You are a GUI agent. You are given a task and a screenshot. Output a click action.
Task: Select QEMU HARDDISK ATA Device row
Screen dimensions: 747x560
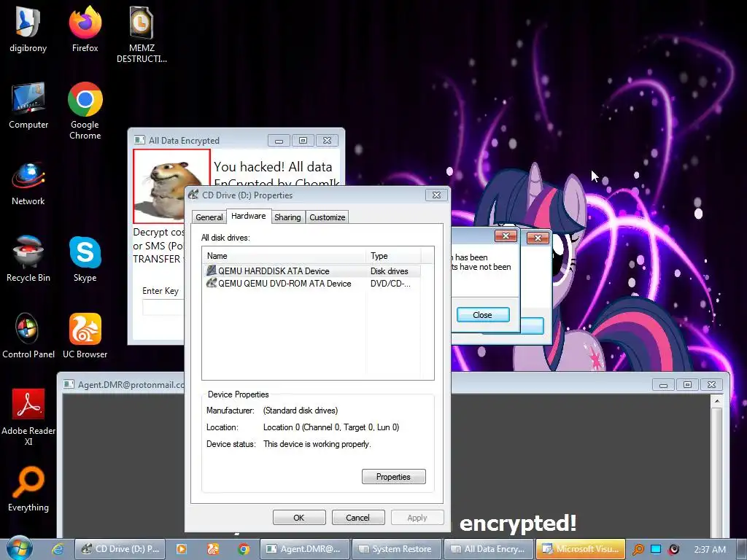pyautogui.click(x=312, y=271)
